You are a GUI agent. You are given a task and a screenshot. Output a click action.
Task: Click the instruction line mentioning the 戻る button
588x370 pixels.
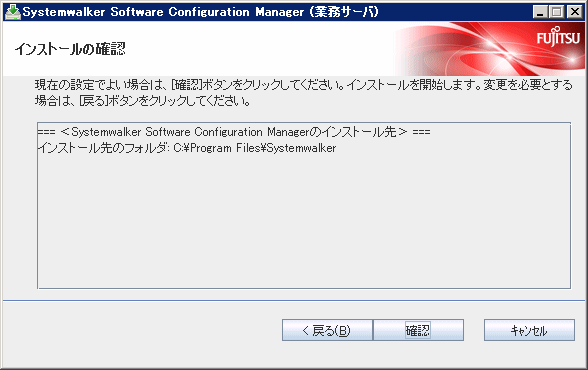tap(142, 101)
